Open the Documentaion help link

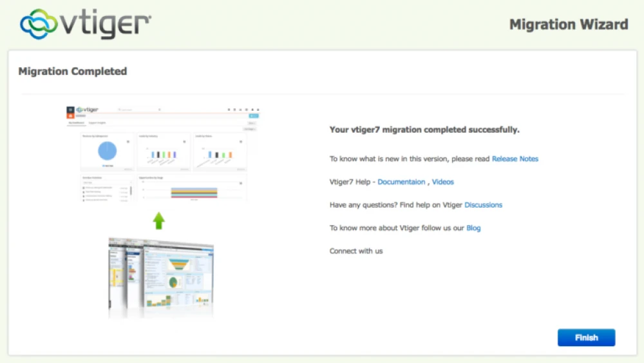[x=401, y=182]
